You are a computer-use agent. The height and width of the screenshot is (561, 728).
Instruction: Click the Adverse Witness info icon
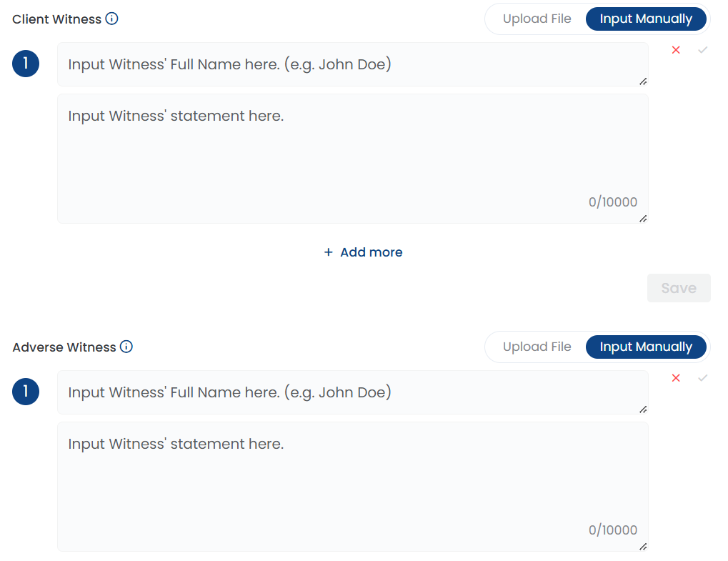[126, 347]
